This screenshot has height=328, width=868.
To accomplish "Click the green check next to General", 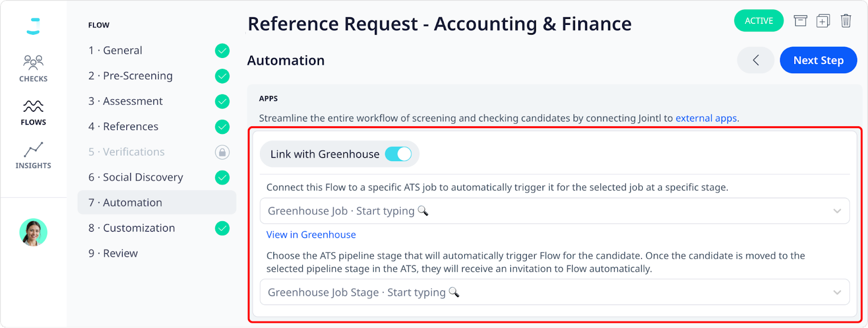I will coord(222,51).
